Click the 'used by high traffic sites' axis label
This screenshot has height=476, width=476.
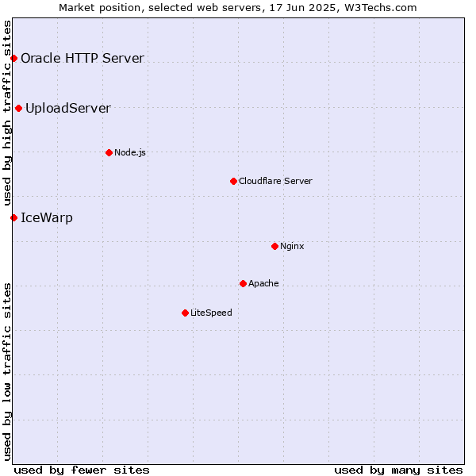pyautogui.click(x=7, y=113)
